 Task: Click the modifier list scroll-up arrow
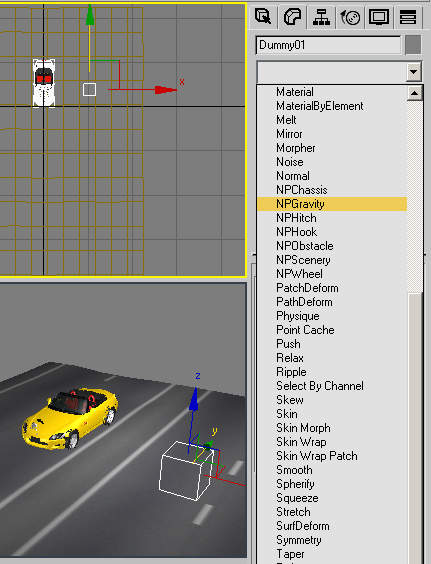pyautogui.click(x=414, y=93)
